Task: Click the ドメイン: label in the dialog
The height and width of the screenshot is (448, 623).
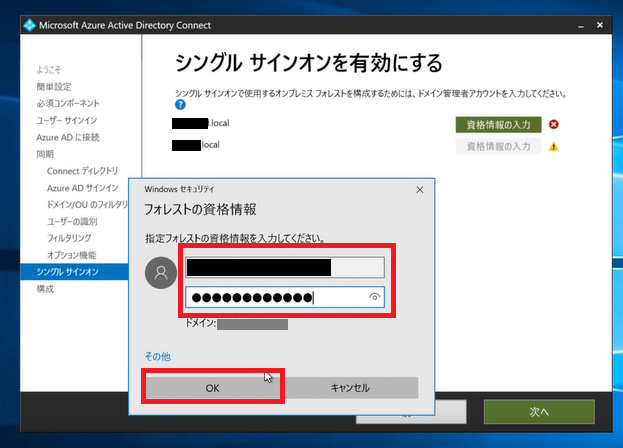Action: click(x=201, y=323)
